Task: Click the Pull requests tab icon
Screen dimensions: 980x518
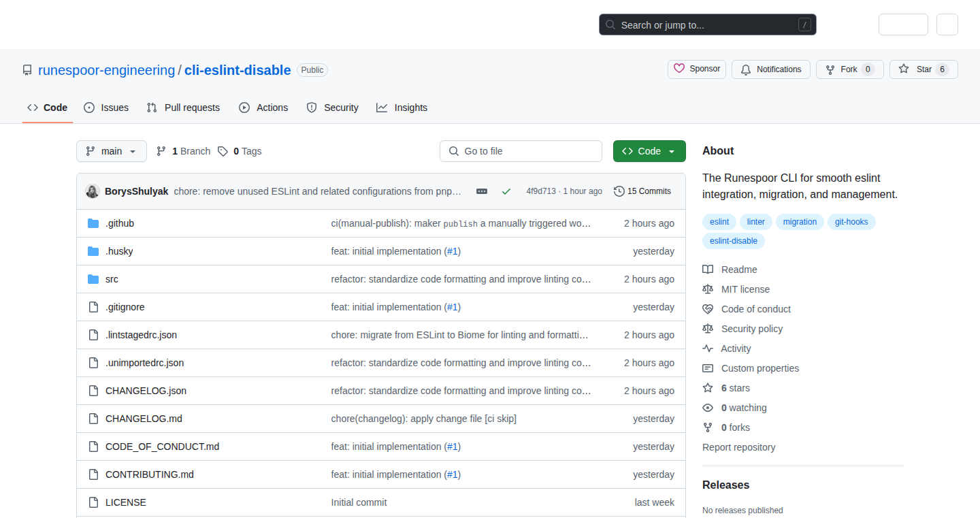Action: (152, 108)
